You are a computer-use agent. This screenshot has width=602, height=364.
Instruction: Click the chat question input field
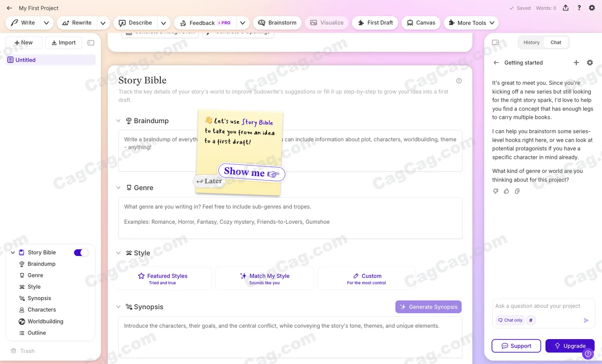543,306
